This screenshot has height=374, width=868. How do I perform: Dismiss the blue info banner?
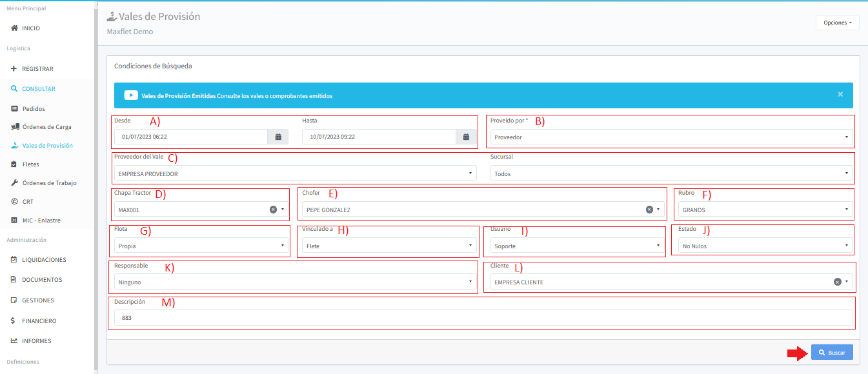click(x=840, y=94)
